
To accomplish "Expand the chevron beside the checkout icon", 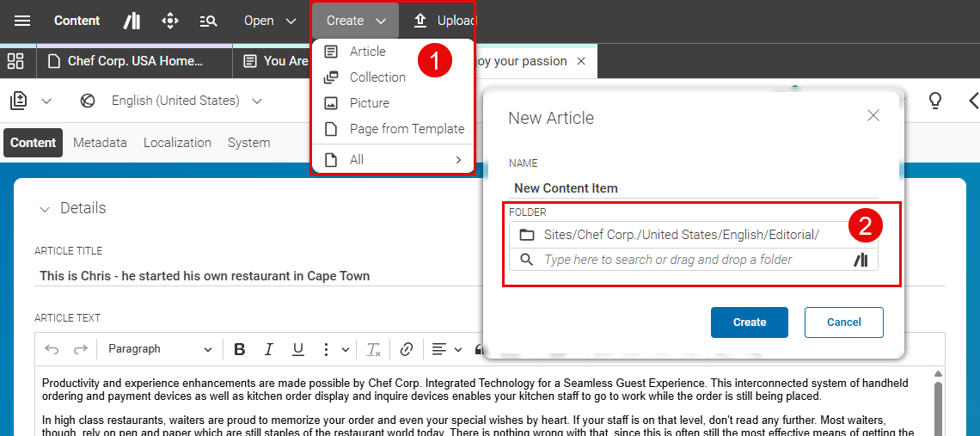I will 47,101.
